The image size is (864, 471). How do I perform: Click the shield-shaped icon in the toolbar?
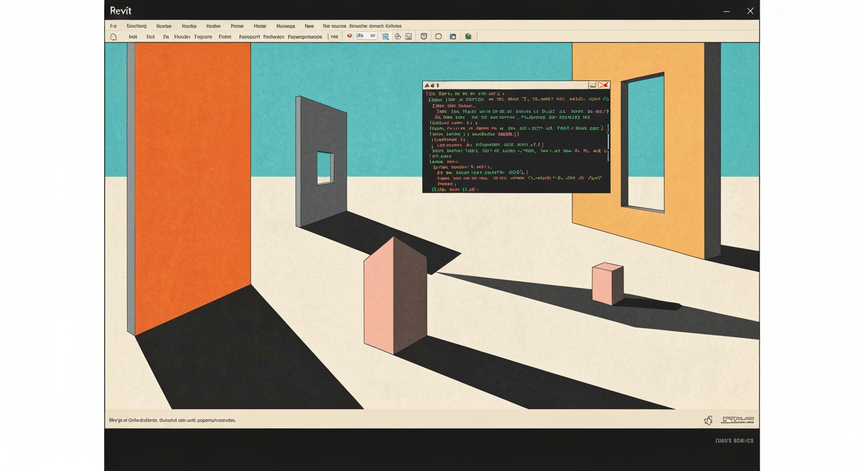(424, 36)
